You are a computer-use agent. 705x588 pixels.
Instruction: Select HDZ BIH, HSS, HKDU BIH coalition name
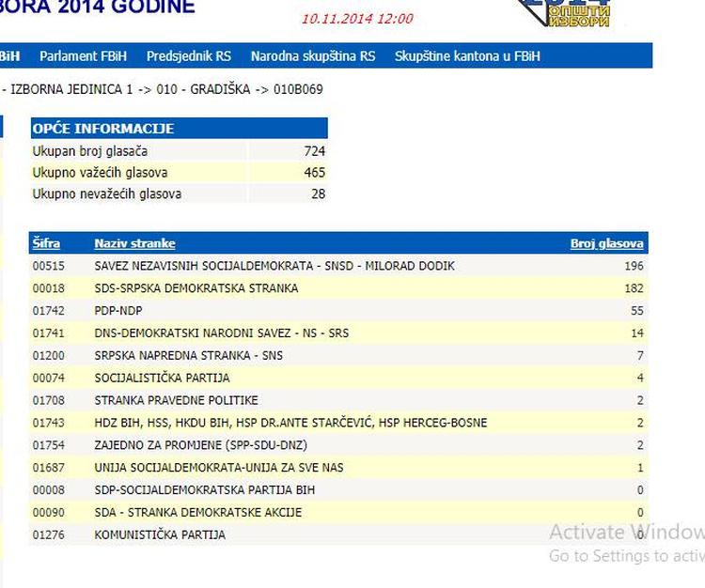coord(290,423)
